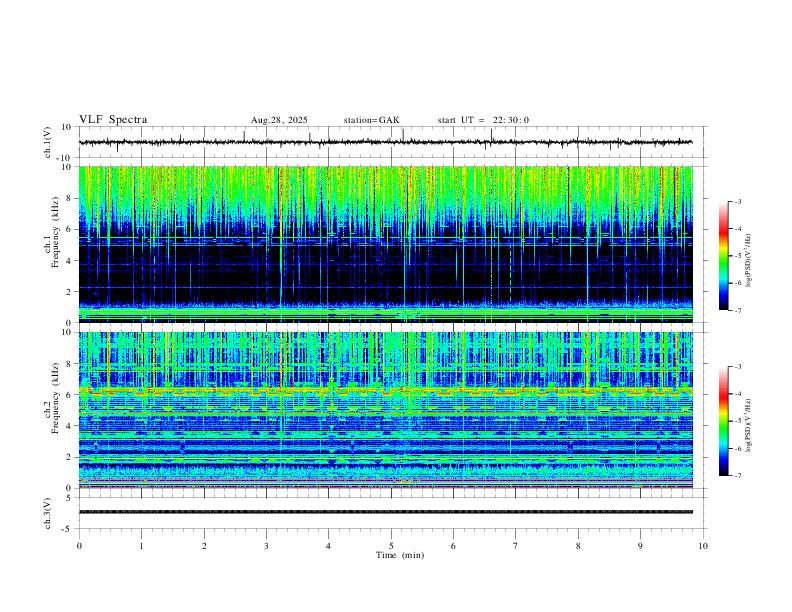This screenshot has width=792, height=612.
Task: Click inside the ch.2 spectrogram panel
Action: click(385, 410)
